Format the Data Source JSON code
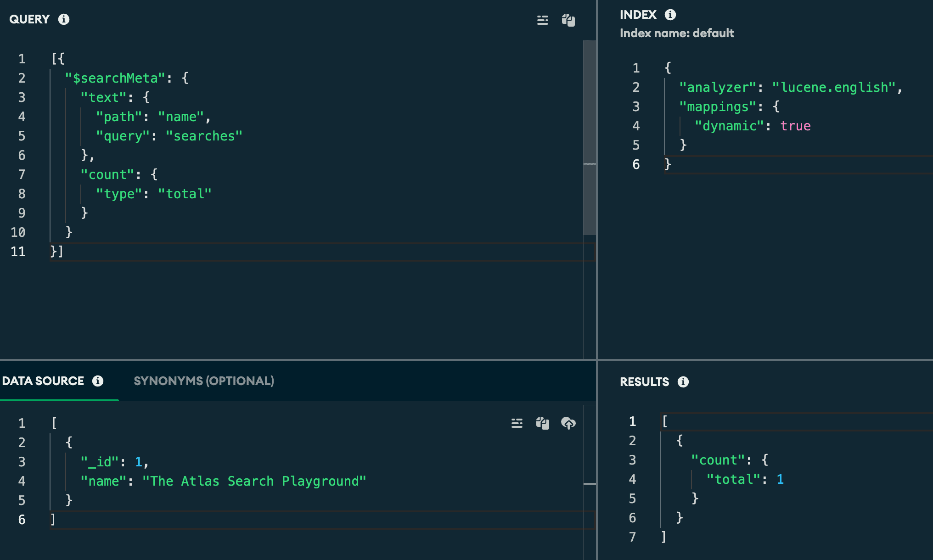933x560 pixels. [x=517, y=423]
